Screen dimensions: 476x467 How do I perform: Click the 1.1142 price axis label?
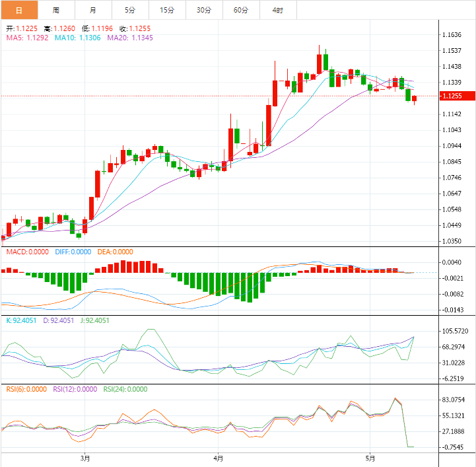tap(452, 114)
